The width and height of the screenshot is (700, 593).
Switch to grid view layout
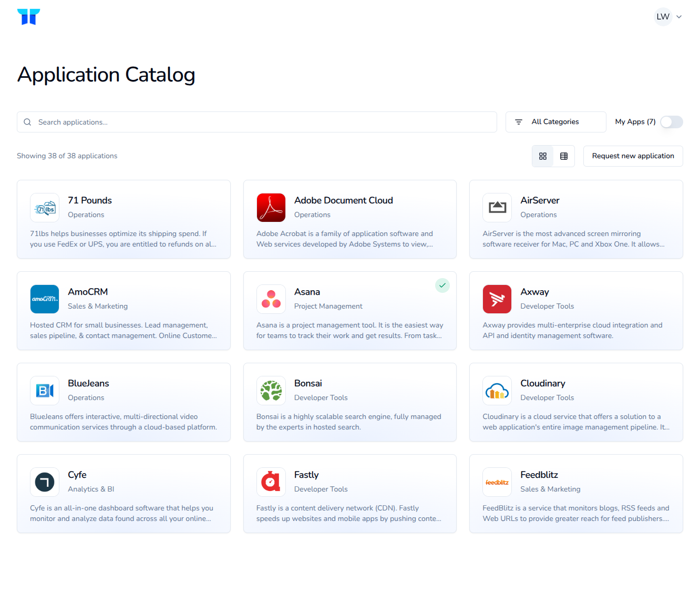(x=543, y=156)
